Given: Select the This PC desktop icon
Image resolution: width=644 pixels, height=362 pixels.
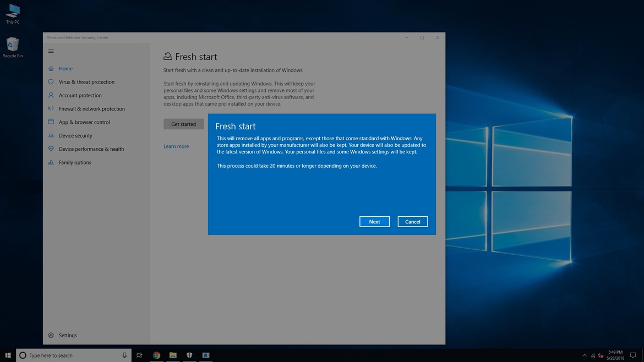Looking at the screenshot, I should 13,14.
